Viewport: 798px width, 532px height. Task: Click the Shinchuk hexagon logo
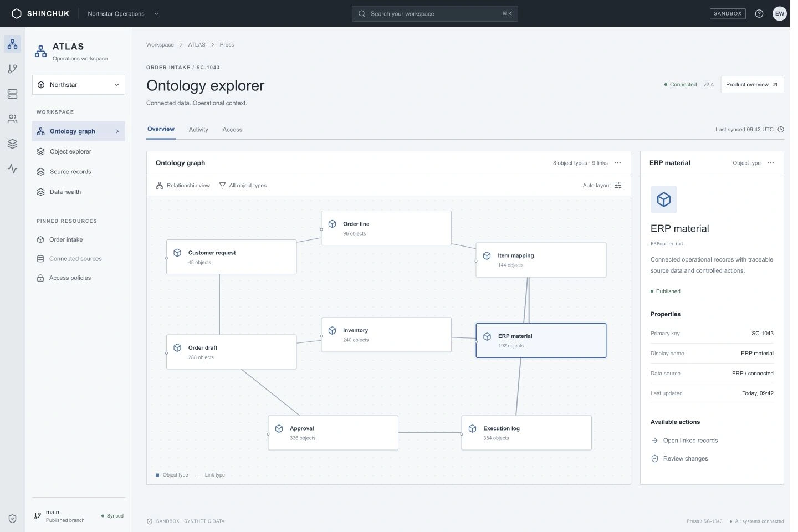(17, 13)
